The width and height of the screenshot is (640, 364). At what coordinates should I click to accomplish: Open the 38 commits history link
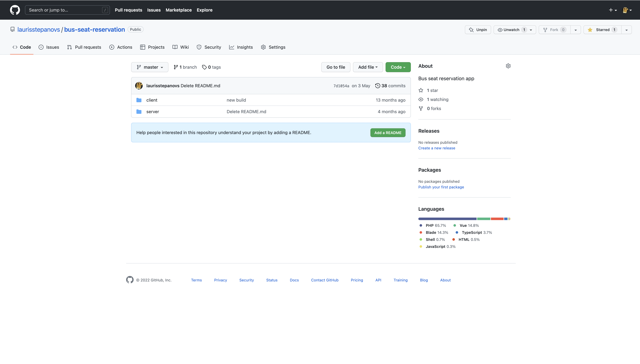390,86
